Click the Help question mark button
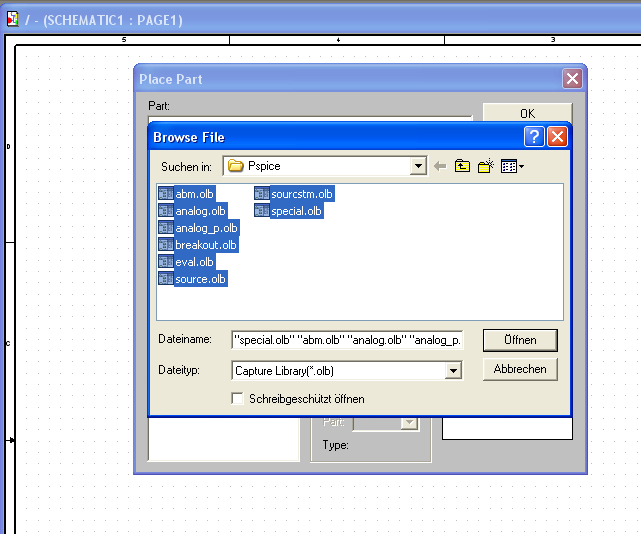This screenshot has width=641, height=534. pyautogui.click(x=534, y=137)
